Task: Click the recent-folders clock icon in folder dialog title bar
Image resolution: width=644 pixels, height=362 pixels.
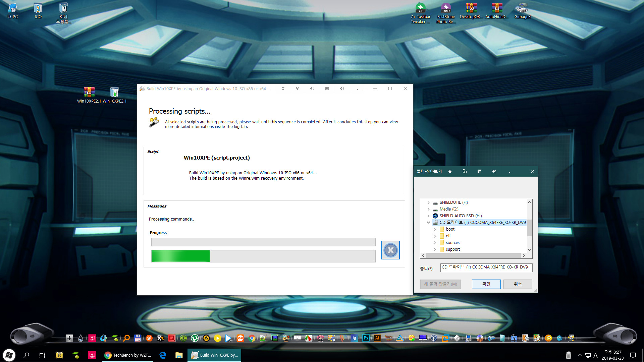Action: [x=465, y=171]
